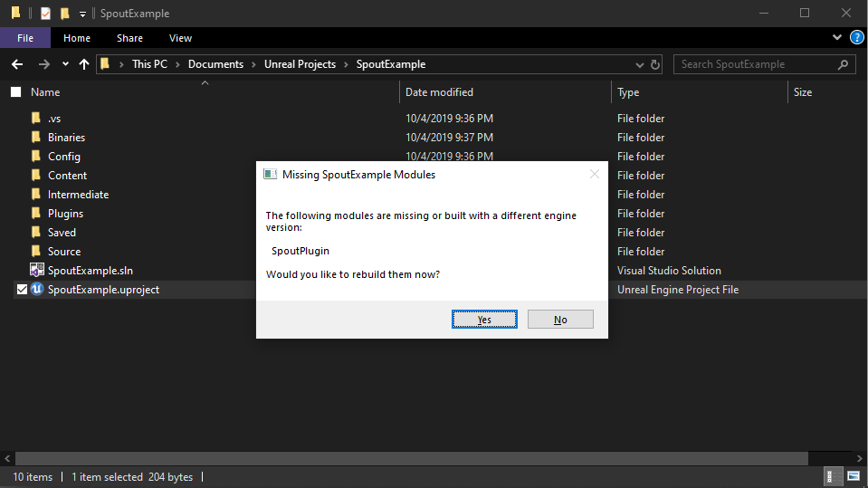Go up one folder level
Viewport: 868px width, 488px height.
pos(83,64)
